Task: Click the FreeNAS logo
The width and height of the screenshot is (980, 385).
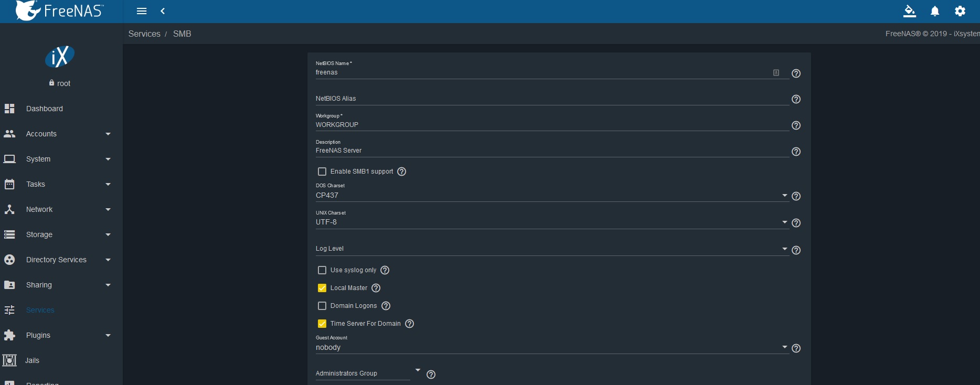Action: point(59,10)
